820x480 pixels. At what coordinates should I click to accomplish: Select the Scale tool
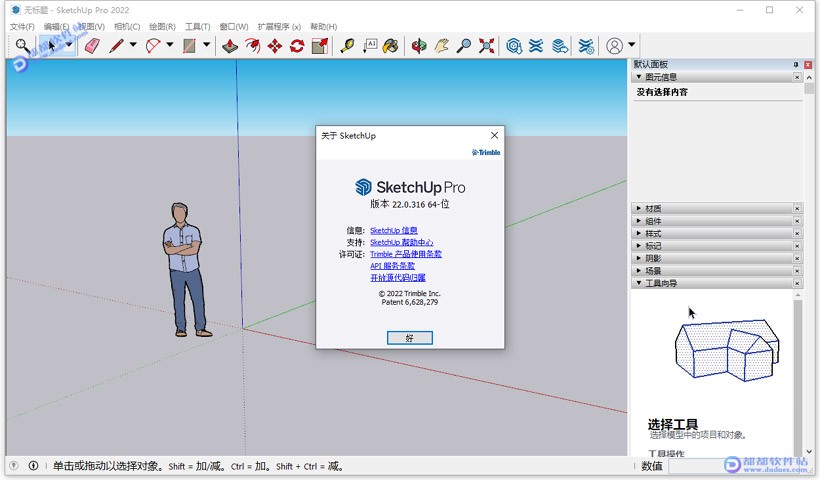320,46
